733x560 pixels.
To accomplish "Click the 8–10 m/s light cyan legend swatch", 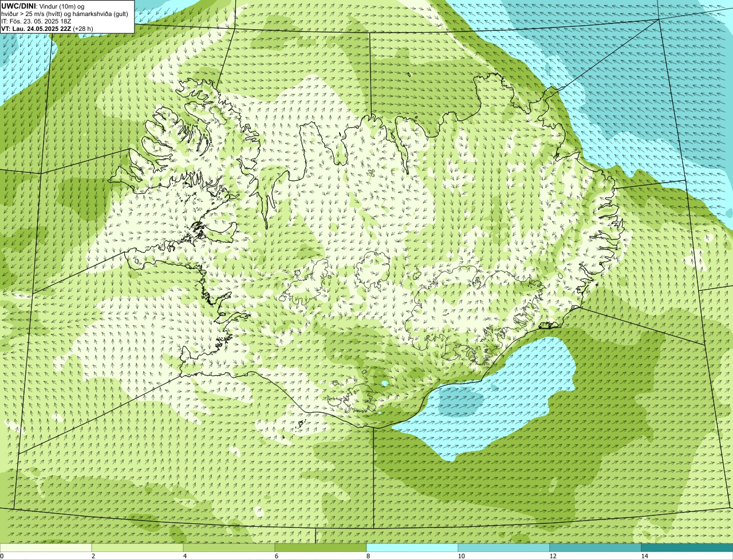I will [x=412, y=548].
